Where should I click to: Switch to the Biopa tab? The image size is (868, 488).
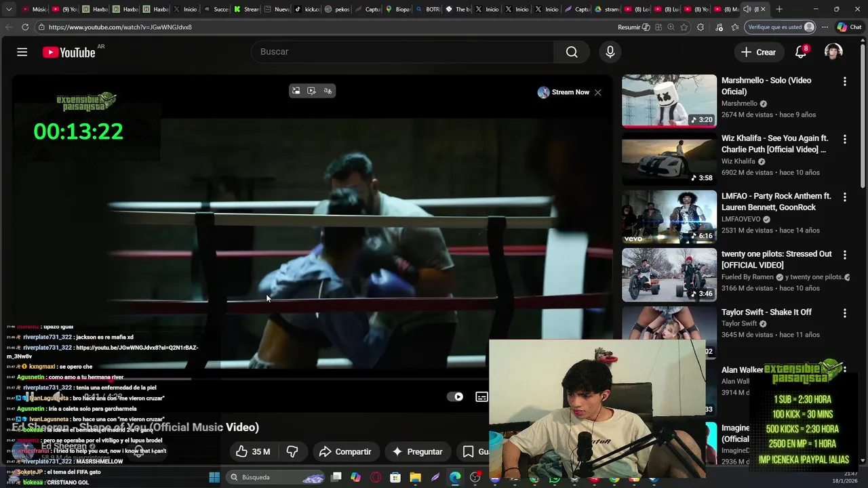tap(397, 9)
